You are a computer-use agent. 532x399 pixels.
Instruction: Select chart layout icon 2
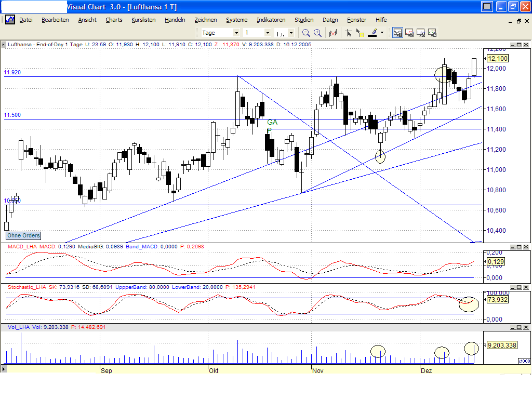(409, 32)
